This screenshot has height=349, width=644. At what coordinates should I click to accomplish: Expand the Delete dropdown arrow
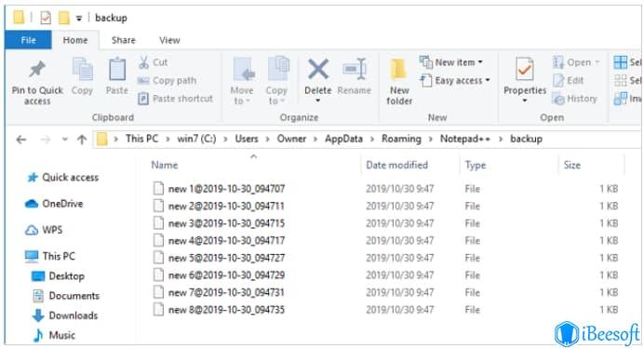[x=318, y=101]
